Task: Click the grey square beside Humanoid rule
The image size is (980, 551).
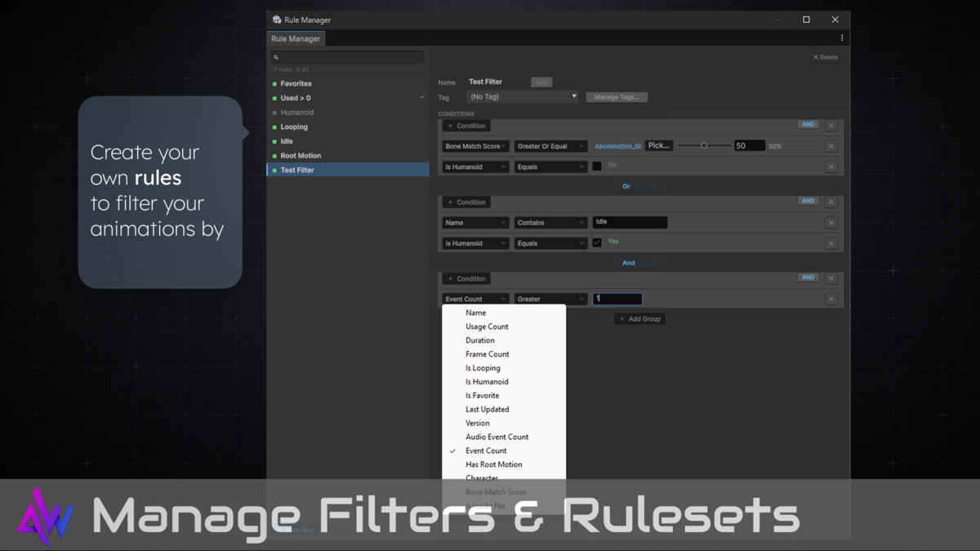Action: [275, 113]
